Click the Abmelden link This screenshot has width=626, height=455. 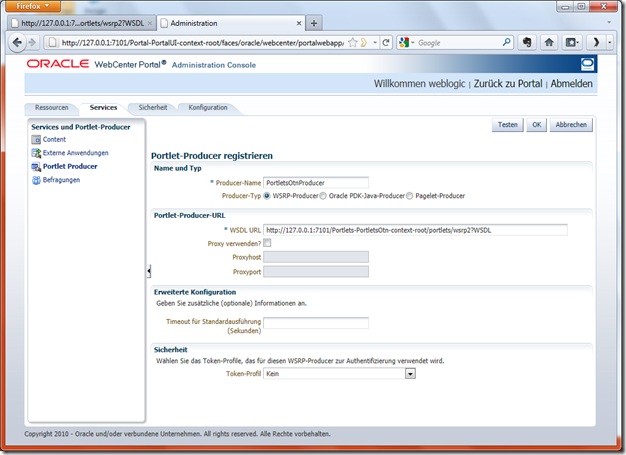tap(571, 84)
